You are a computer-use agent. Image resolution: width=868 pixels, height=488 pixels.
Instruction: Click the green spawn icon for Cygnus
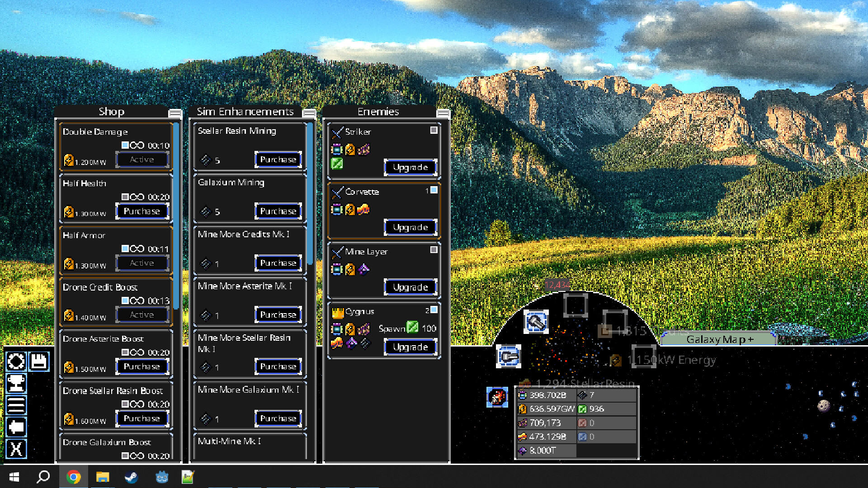click(412, 327)
